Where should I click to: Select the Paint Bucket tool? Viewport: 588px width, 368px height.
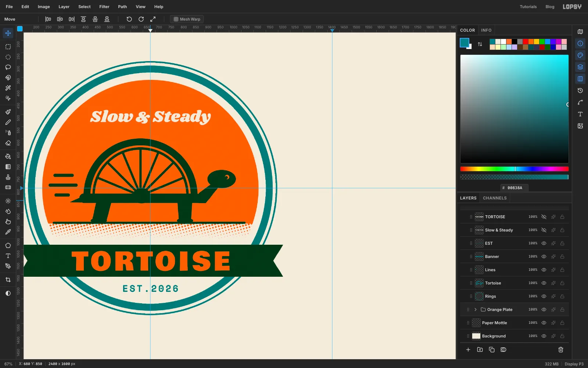pyautogui.click(x=8, y=156)
